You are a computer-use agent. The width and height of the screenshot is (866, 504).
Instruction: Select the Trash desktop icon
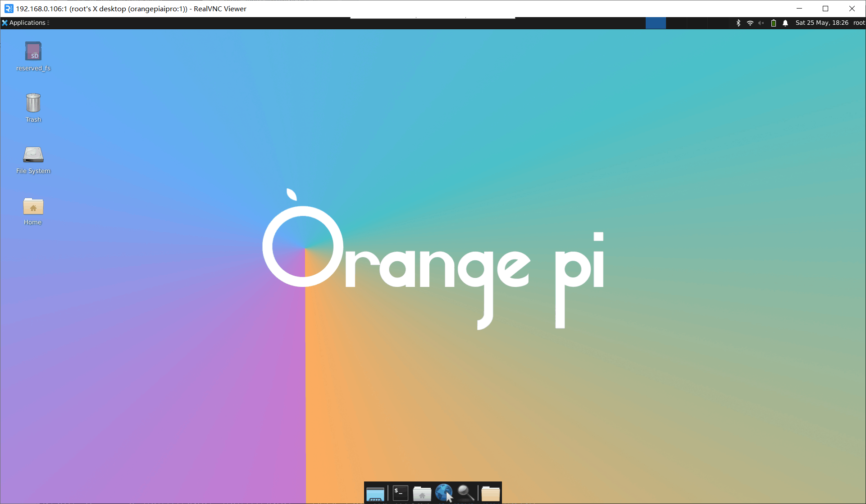coord(33,103)
